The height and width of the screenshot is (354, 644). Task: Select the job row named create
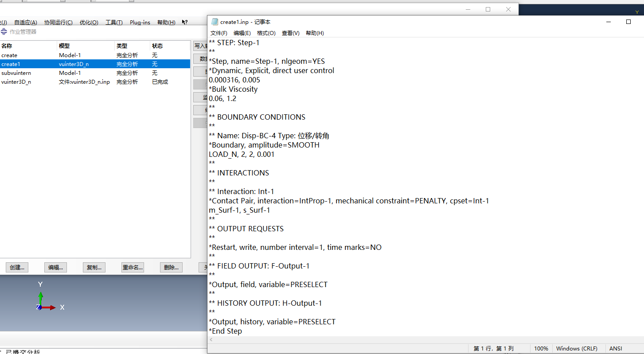(x=95, y=55)
